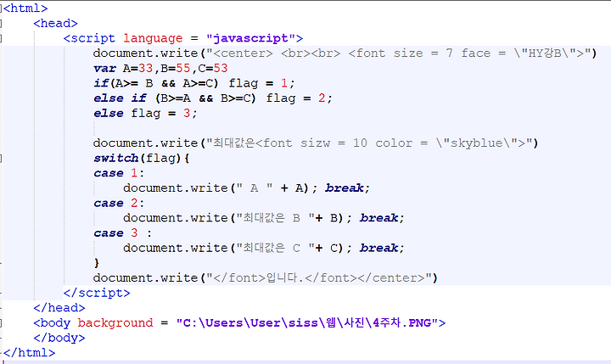Click the value 53 assigned to C
Viewport: 611px width, 364px height.
point(220,68)
